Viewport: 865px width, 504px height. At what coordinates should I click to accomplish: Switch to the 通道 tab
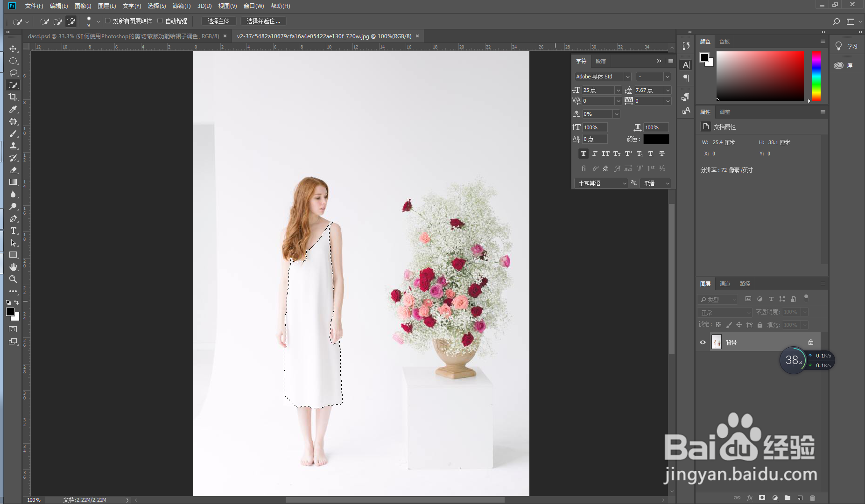(x=724, y=284)
